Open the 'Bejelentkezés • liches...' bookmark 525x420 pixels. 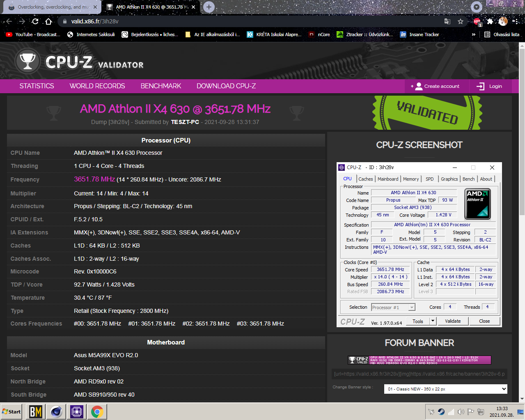point(150,34)
